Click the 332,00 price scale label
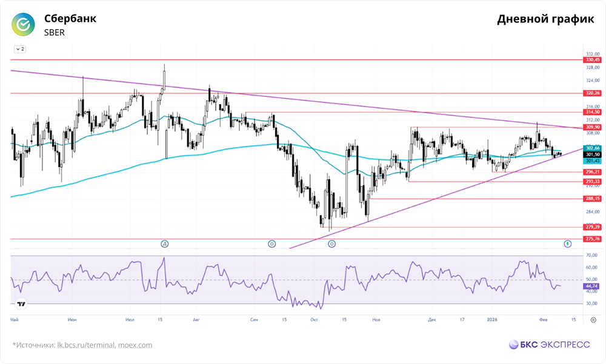Viewport: 606px width, 364px height. coord(593,54)
